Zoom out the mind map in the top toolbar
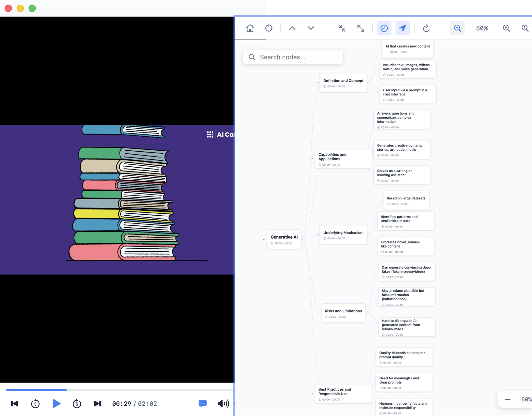This screenshot has height=416, width=532. [x=457, y=28]
